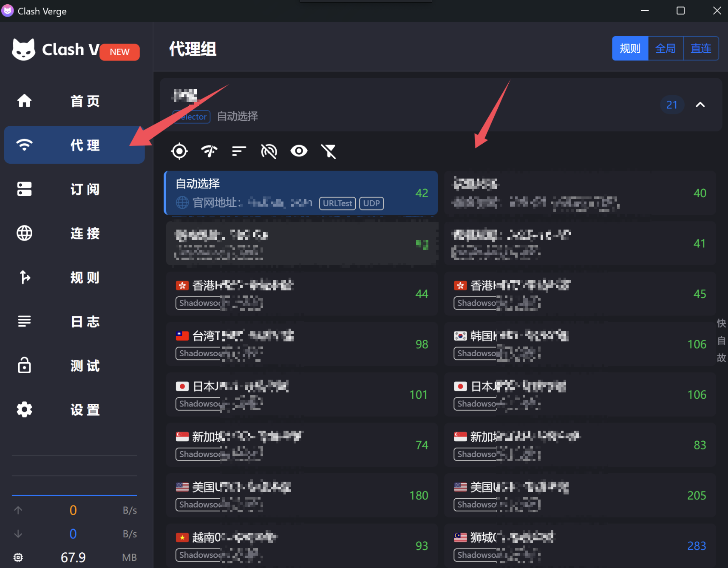Click the locate current proxy target icon
Viewport: 728px width, 568px height.
tap(179, 151)
